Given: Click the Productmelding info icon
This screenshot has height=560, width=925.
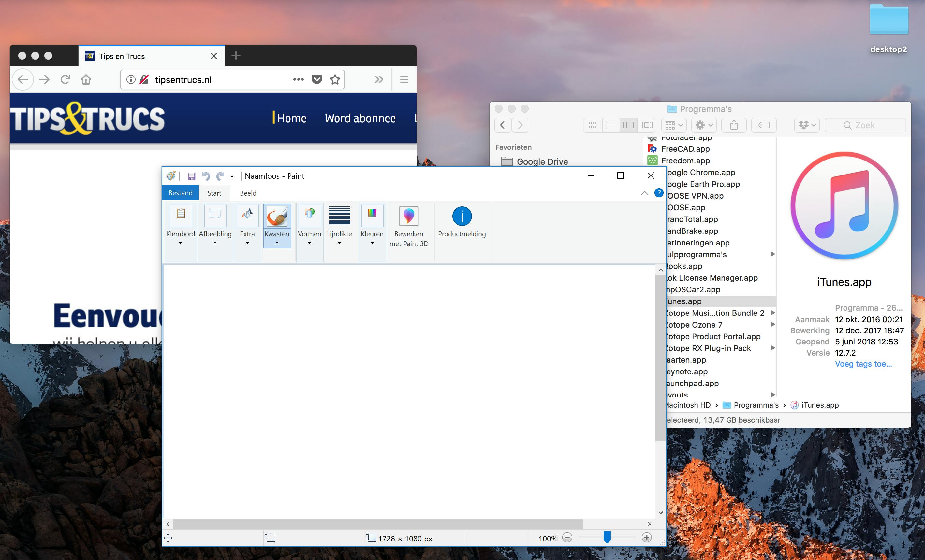Looking at the screenshot, I should tap(462, 217).
